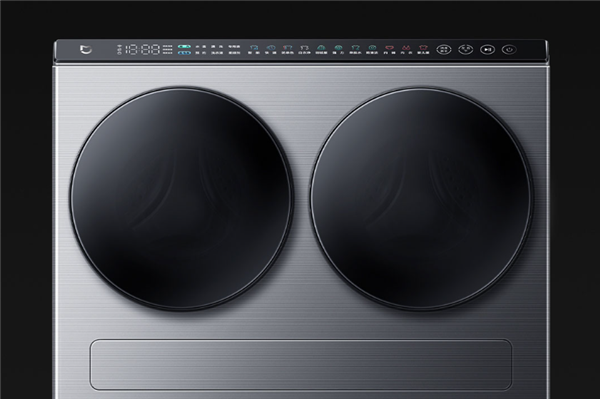The height and width of the screenshot is (399, 600).
Task: Tap the Mijia logo on the panel
Action: point(86,50)
